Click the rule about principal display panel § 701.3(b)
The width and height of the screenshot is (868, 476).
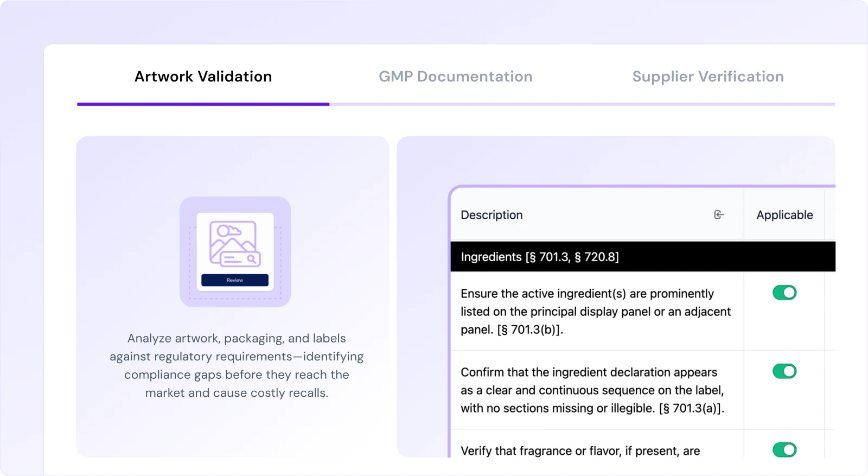click(x=596, y=311)
